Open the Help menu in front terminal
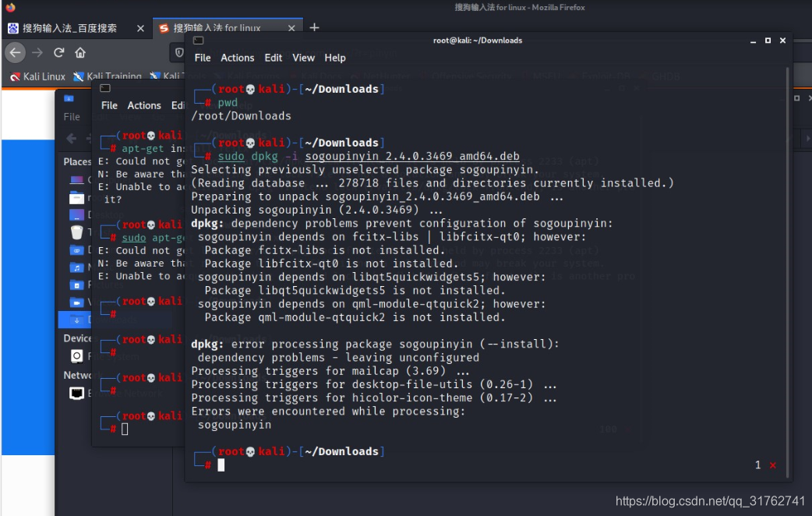The image size is (812, 516). pyautogui.click(x=334, y=58)
